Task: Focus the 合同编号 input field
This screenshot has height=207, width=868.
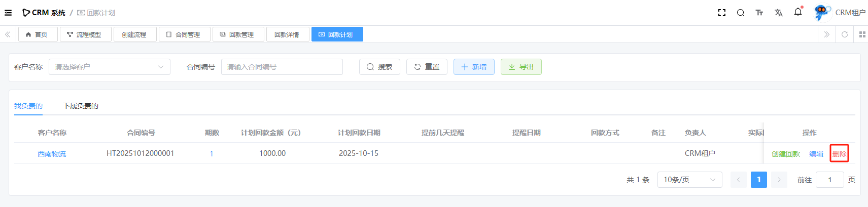Action: [x=282, y=67]
